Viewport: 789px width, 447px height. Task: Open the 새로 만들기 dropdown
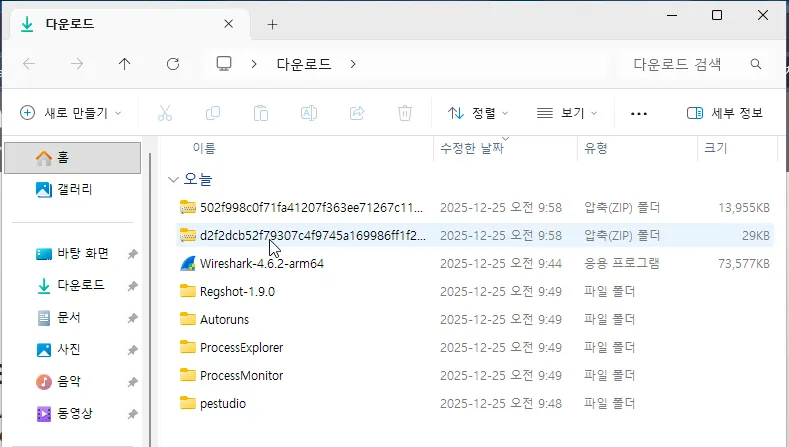pyautogui.click(x=71, y=113)
